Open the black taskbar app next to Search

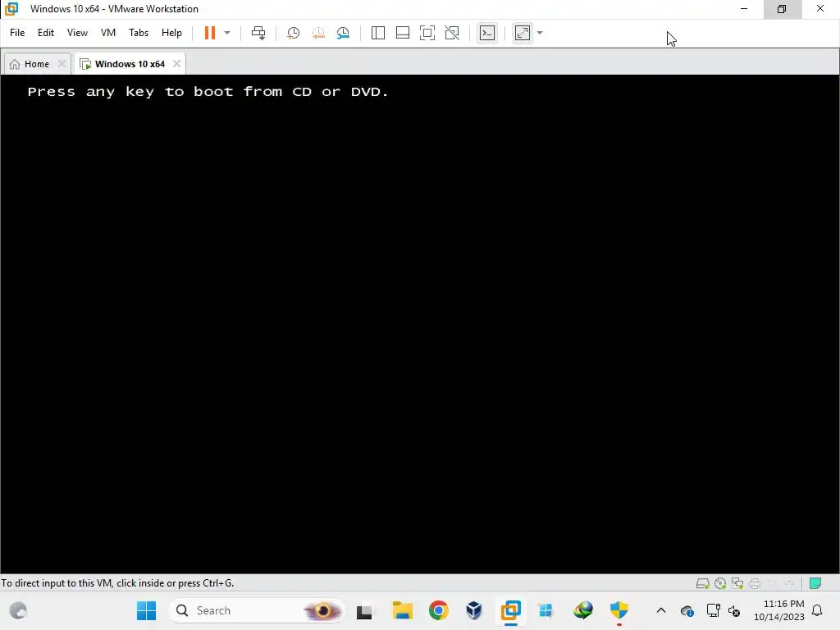coord(364,610)
